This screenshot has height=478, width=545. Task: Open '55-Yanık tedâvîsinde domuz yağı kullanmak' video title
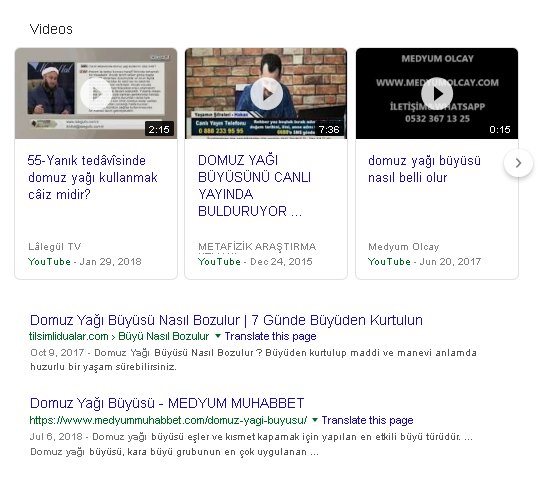93,177
